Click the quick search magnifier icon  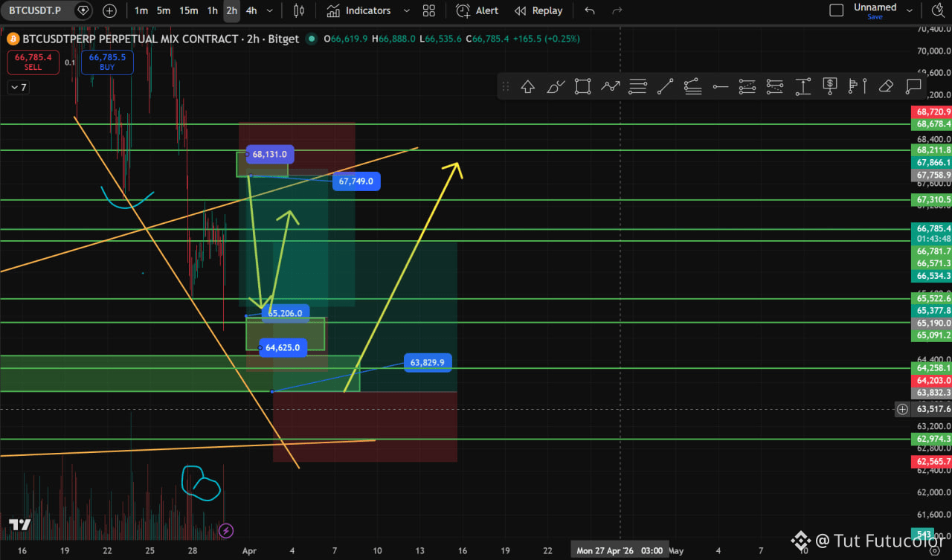click(936, 10)
